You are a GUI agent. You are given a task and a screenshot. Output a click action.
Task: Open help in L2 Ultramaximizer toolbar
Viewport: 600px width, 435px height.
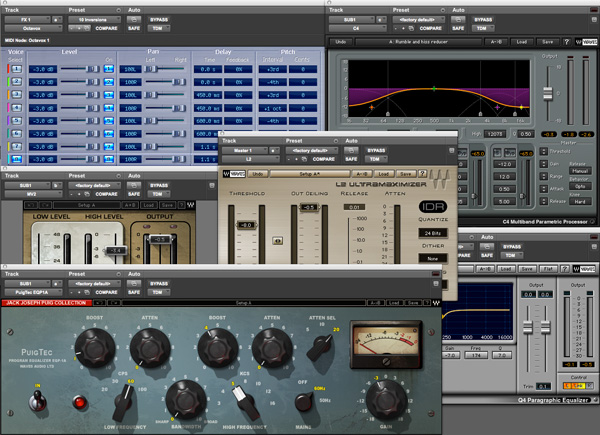pos(423,173)
